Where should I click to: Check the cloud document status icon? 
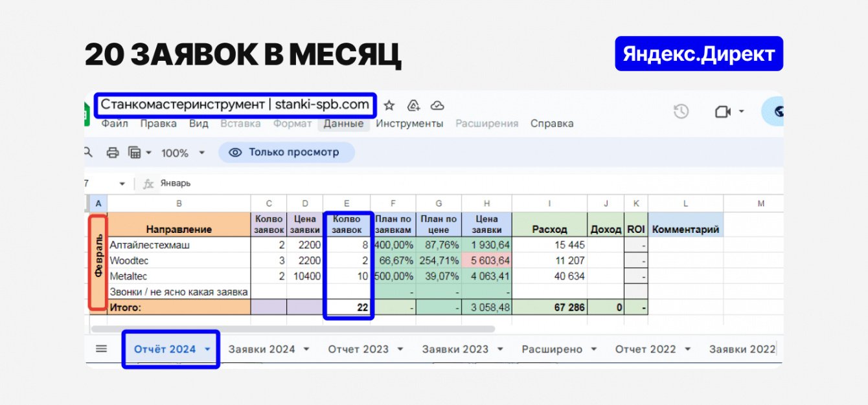pyautogui.click(x=437, y=105)
